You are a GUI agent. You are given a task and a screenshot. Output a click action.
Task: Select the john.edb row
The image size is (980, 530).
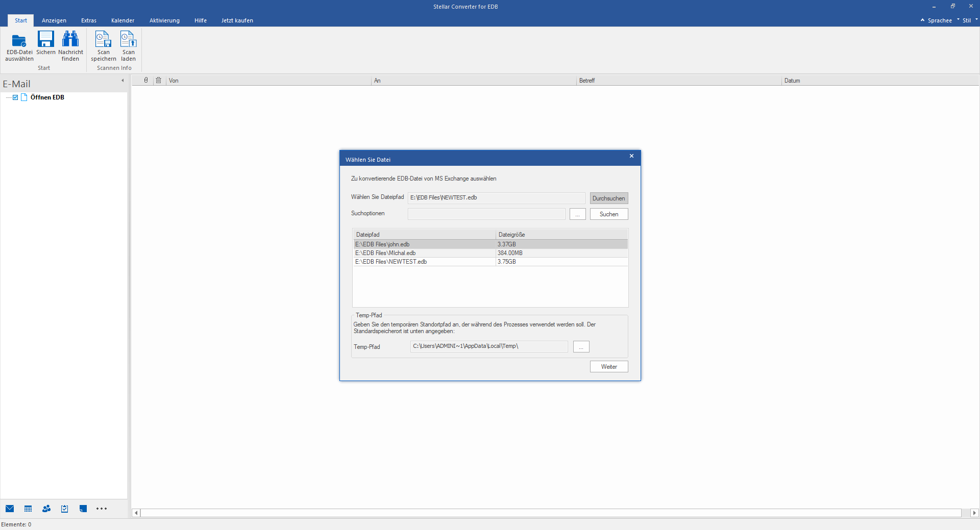coord(491,244)
